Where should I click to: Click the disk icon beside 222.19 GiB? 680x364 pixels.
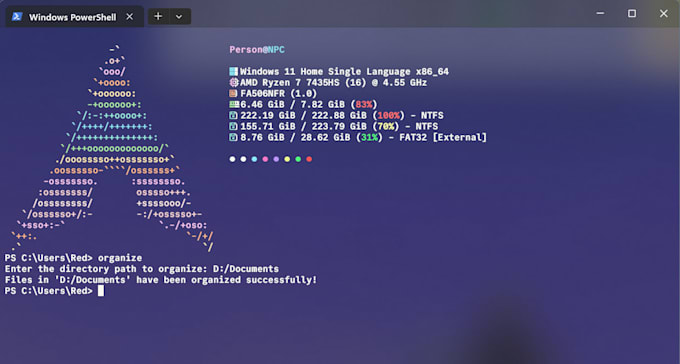233,115
